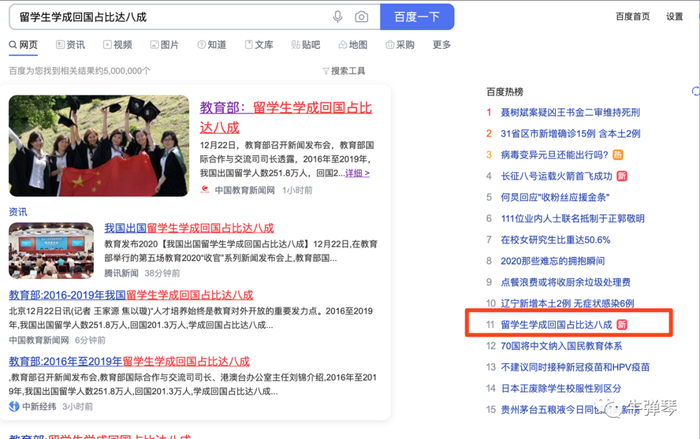Click 腾讯新闻 source label
Viewport: 700px width, 439px height.
[x=121, y=273]
